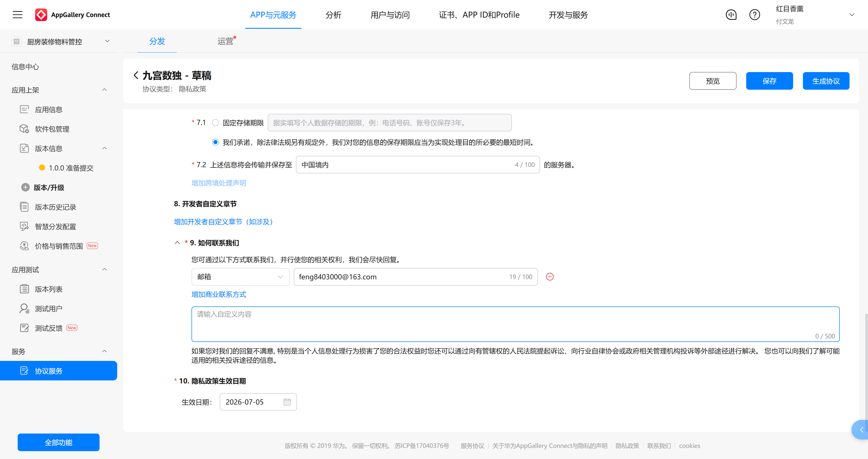868x459 pixels.
Task: Collapse the 应用测试 sidebar section
Action: (104, 270)
